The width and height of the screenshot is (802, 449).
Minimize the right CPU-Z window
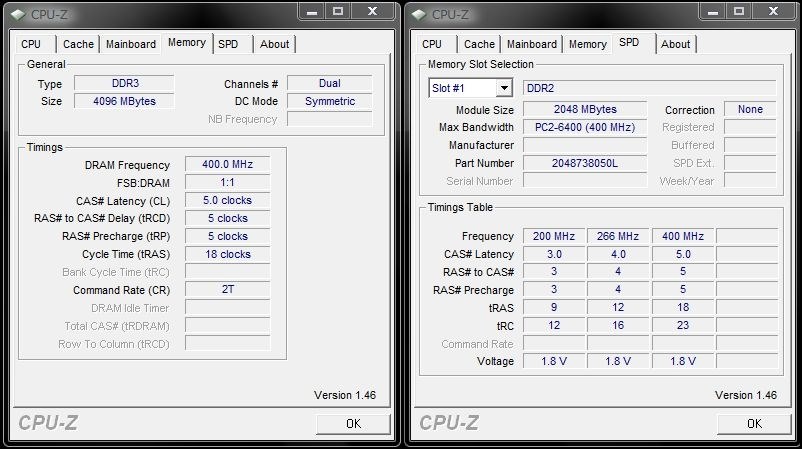713,11
